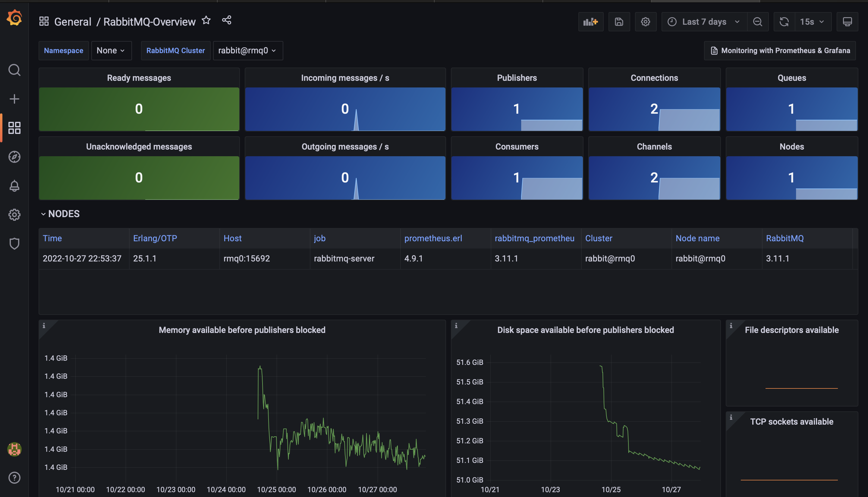
Task: Click the Namespace variable label
Action: click(63, 51)
